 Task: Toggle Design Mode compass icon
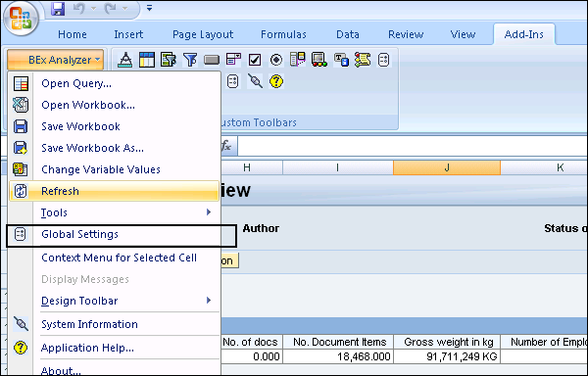(124, 60)
